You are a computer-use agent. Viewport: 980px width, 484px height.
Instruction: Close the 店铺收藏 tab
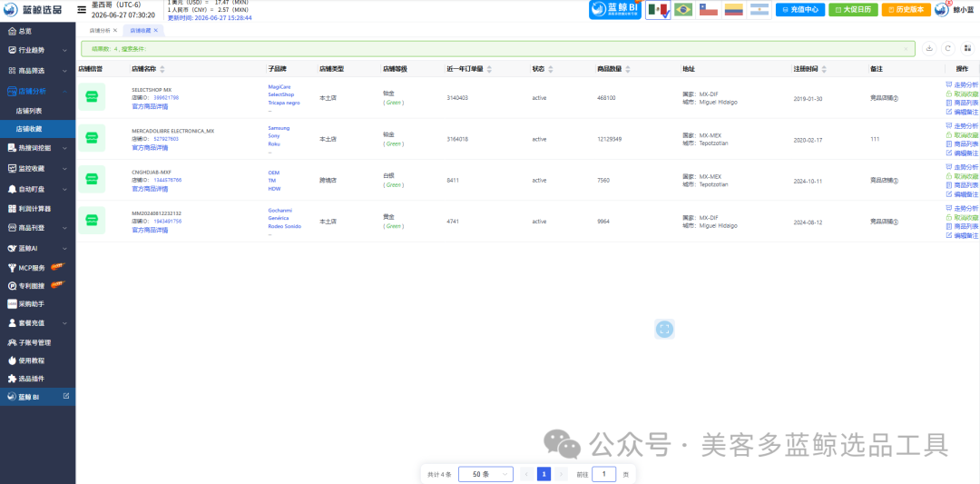pyautogui.click(x=156, y=30)
